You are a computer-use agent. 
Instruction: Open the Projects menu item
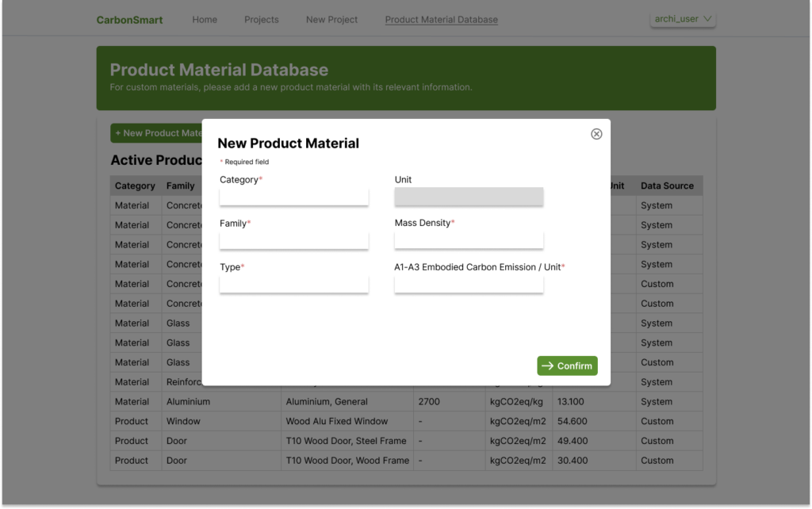coord(262,20)
